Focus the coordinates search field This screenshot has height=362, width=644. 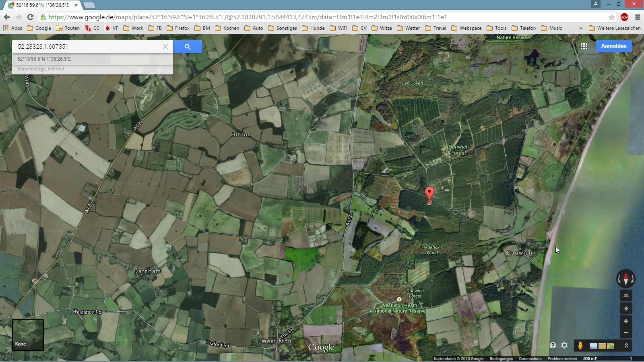point(87,47)
